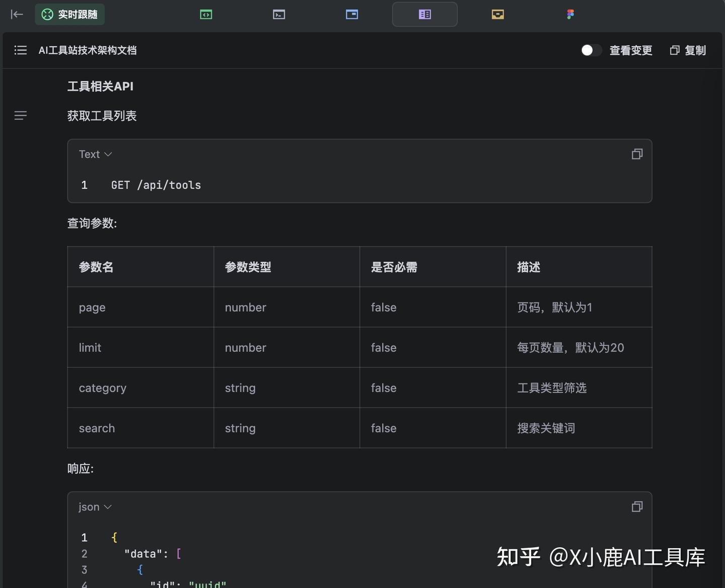Open the browser preview panel icon
The image size is (725, 588).
[x=352, y=14]
